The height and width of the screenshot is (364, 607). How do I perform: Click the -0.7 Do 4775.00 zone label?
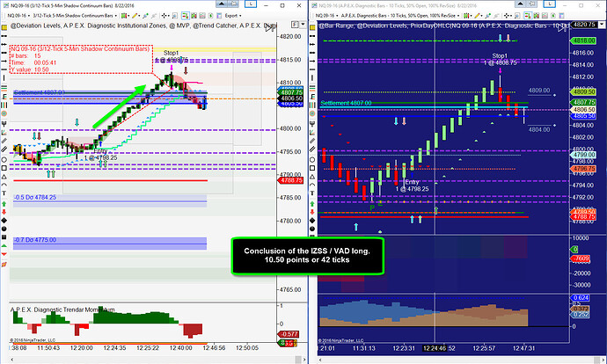[35, 240]
